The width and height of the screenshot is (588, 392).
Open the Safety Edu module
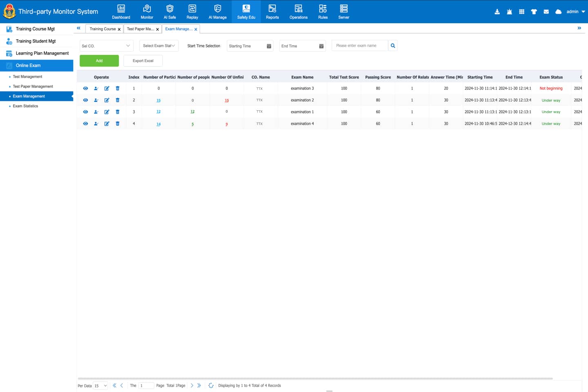click(246, 11)
